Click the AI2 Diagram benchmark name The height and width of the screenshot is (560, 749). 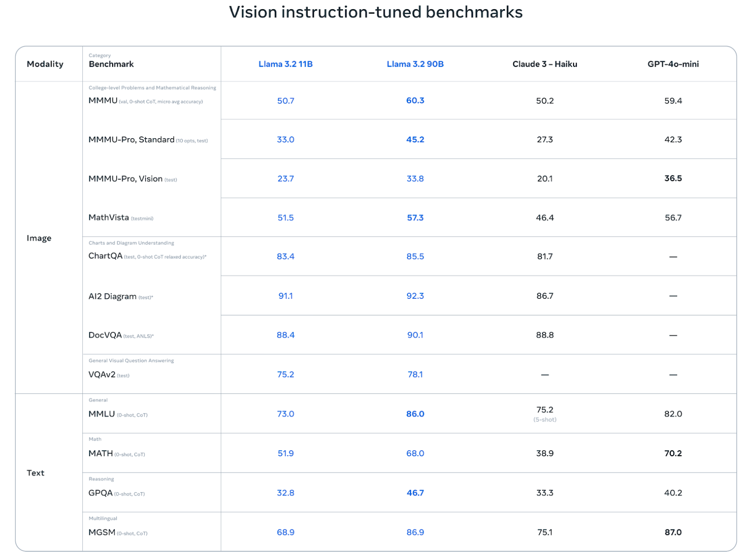pos(112,296)
